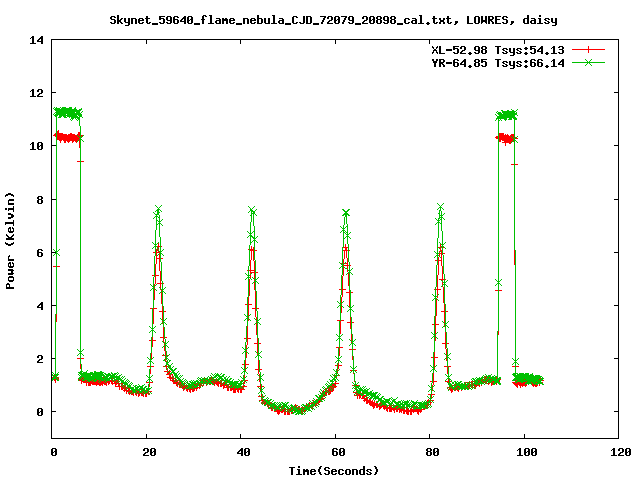Click the y-axis tick label 4
640x480 pixels.
[x=40, y=306]
